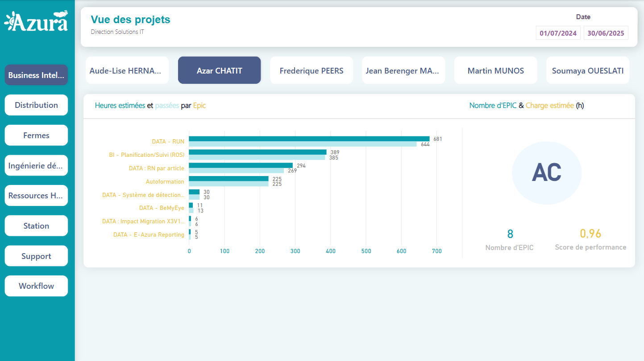Deselect the Azar CHATIT tile
The height and width of the screenshot is (361, 644).
click(x=219, y=70)
